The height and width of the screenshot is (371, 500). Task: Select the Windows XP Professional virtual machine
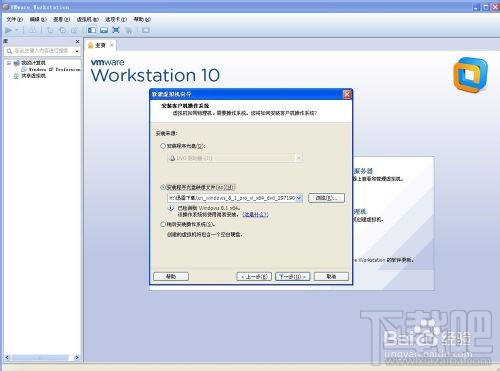(54, 69)
